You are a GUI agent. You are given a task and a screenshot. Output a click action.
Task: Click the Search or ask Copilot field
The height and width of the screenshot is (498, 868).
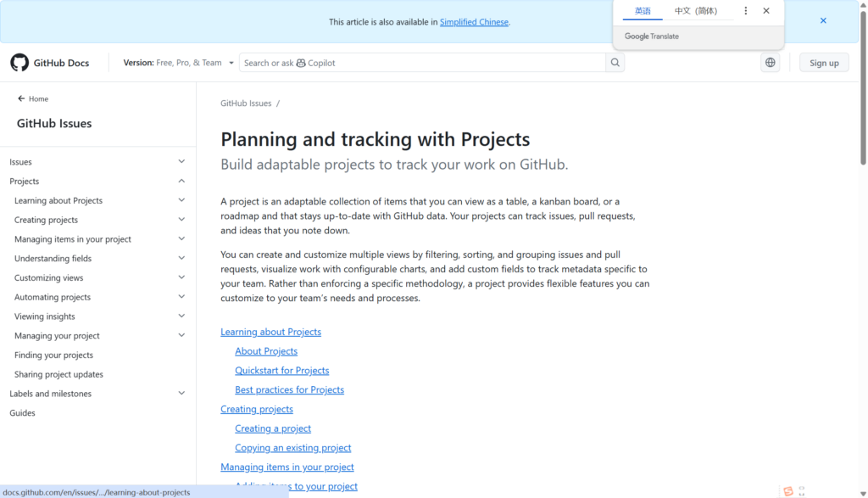422,63
